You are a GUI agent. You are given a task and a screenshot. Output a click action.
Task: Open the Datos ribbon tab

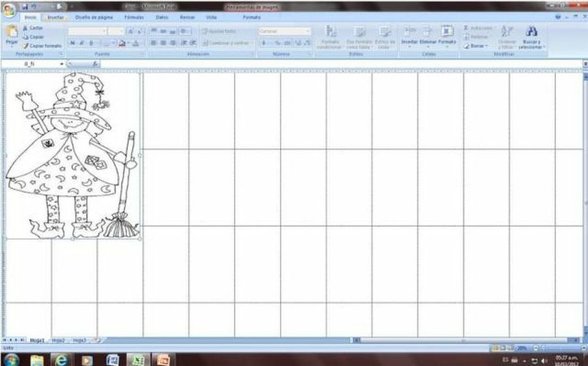click(162, 18)
